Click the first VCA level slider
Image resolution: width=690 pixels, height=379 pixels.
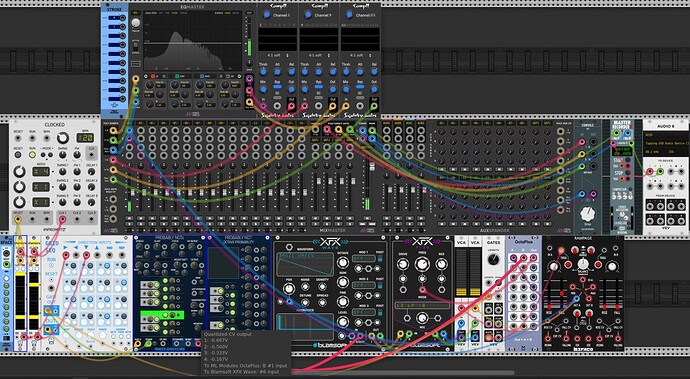(x=461, y=273)
